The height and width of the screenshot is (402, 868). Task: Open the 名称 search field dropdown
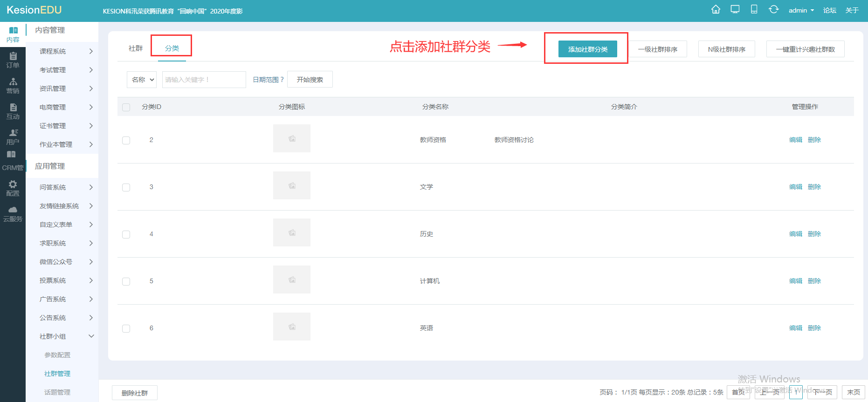(x=142, y=80)
